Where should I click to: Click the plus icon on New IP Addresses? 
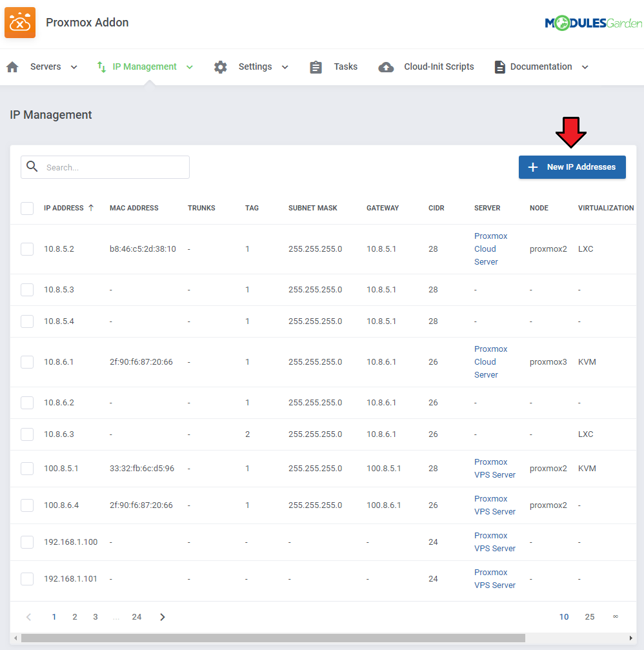(x=533, y=167)
